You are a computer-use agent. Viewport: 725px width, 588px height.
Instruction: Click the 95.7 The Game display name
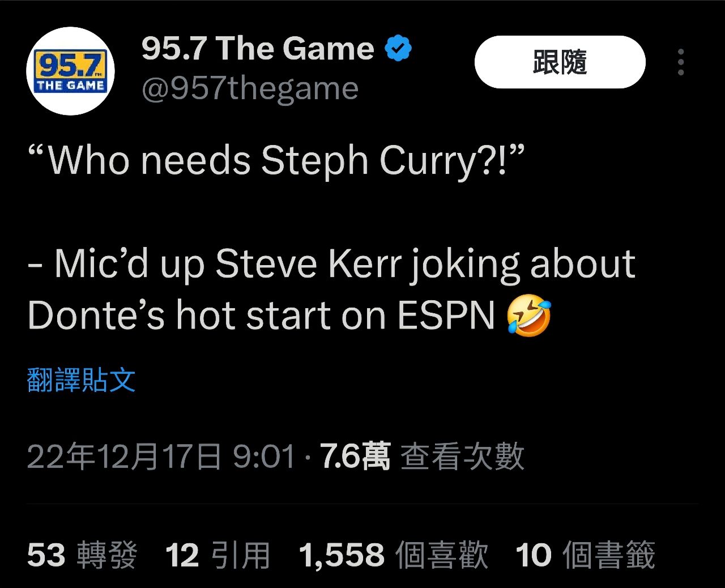(x=258, y=48)
